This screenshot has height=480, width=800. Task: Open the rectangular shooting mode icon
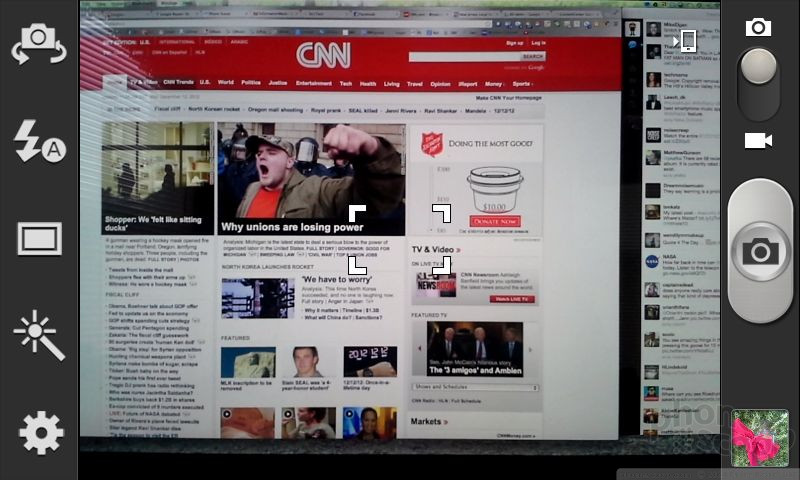tap(39, 238)
